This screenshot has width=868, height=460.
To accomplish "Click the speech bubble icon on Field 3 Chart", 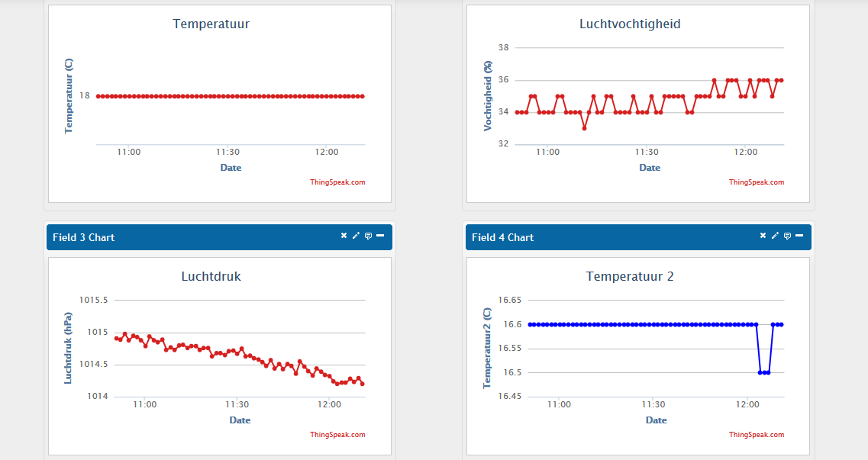I will [368, 235].
